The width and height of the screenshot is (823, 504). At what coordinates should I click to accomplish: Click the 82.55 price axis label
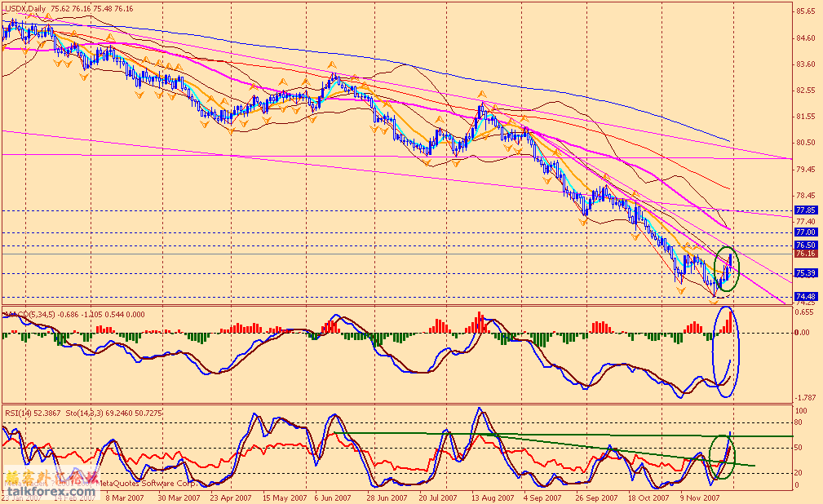pyautogui.click(x=806, y=91)
